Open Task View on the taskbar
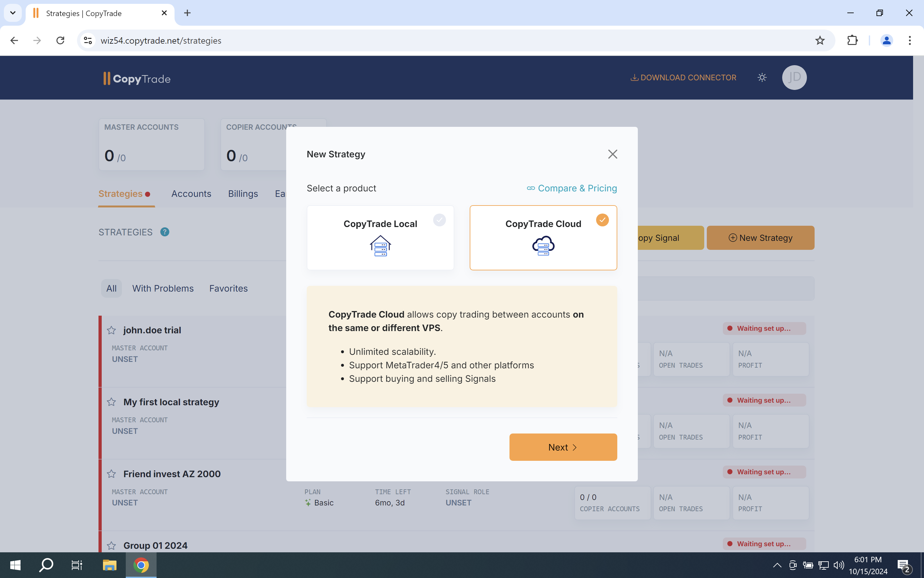The height and width of the screenshot is (578, 924). pos(77,565)
